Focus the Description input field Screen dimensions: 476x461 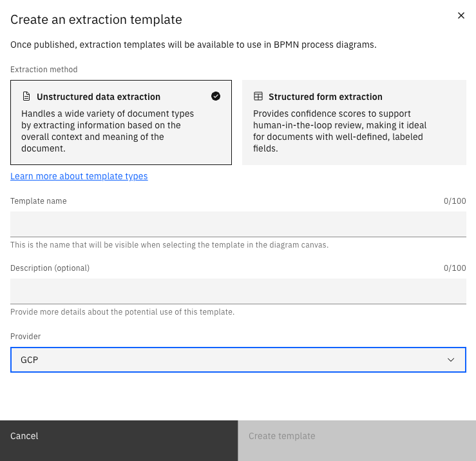tap(238, 291)
